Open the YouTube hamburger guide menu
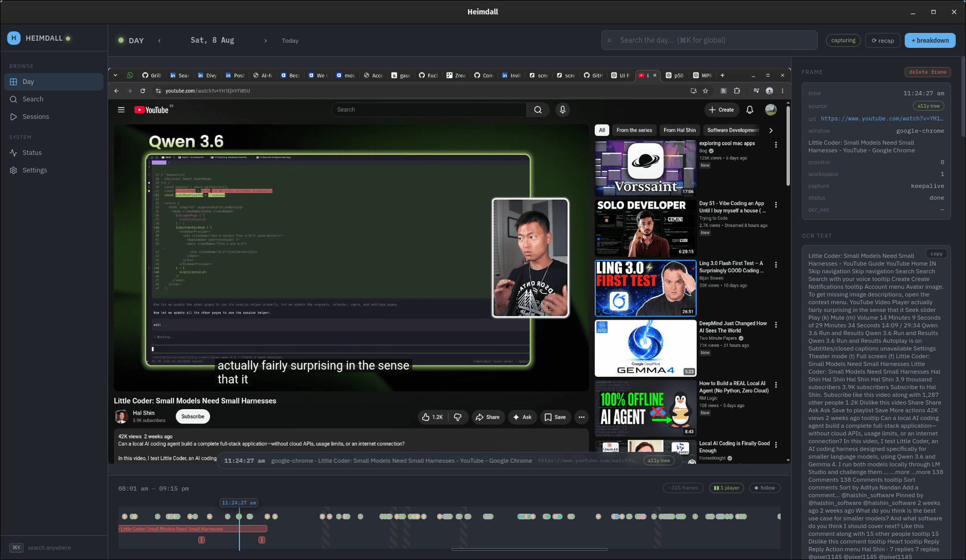 pyautogui.click(x=121, y=110)
